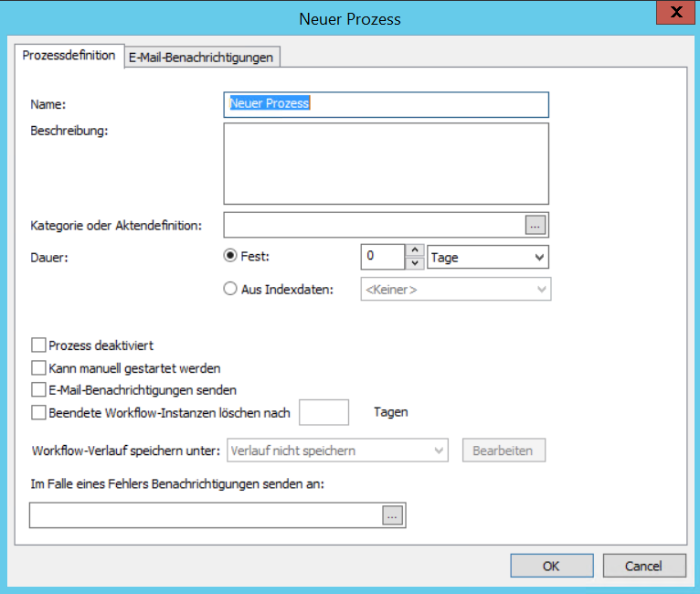Click the days field before Tagen
The height and width of the screenshot is (594, 700).
pyautogui.click(x=324, y=412)
